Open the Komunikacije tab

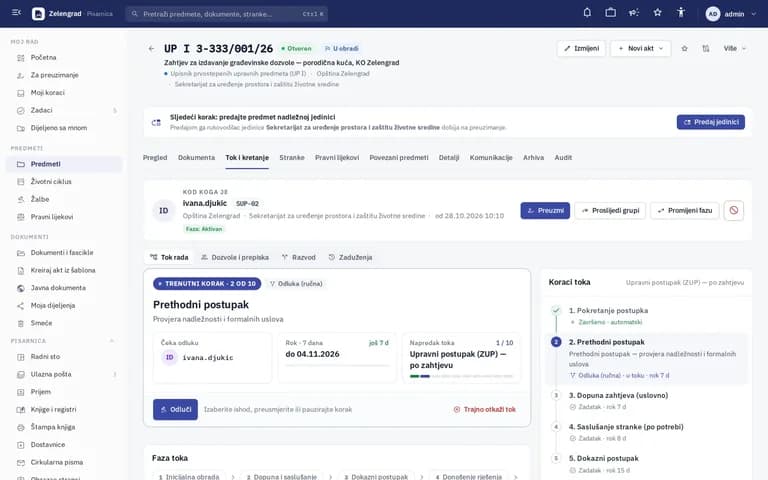pyautogui.click(x=491, y=158)
